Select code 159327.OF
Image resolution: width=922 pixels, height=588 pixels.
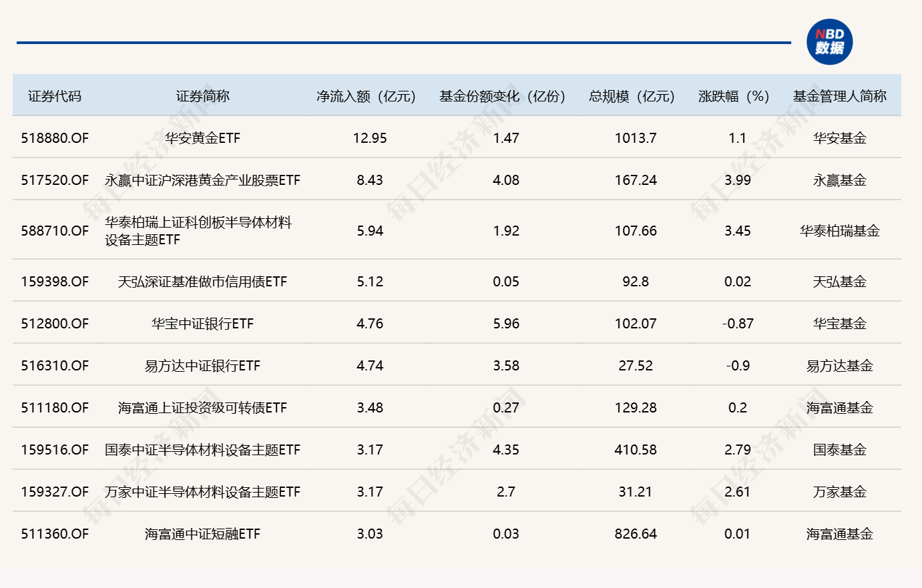pos(55,492)
